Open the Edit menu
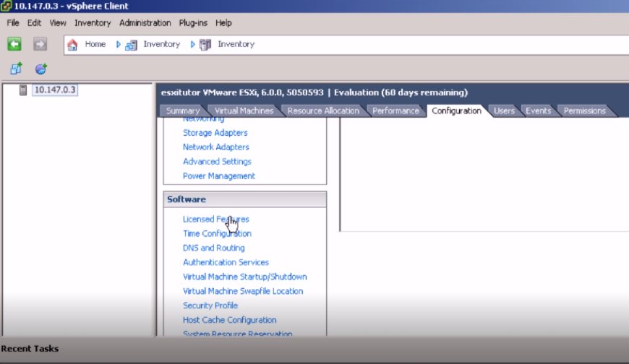The height and width of the screenshot is (364, 629). (x=34, y=23)
